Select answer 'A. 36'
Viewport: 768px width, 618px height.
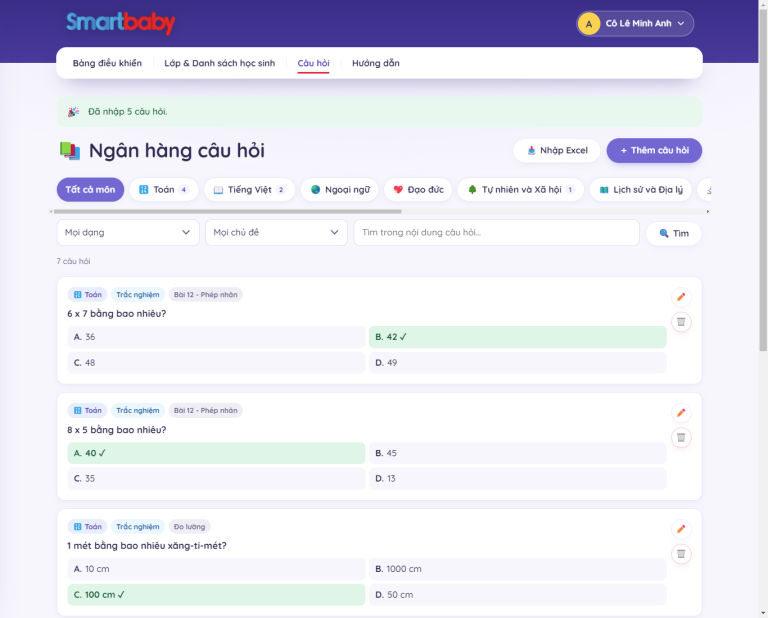pos(216,337)
